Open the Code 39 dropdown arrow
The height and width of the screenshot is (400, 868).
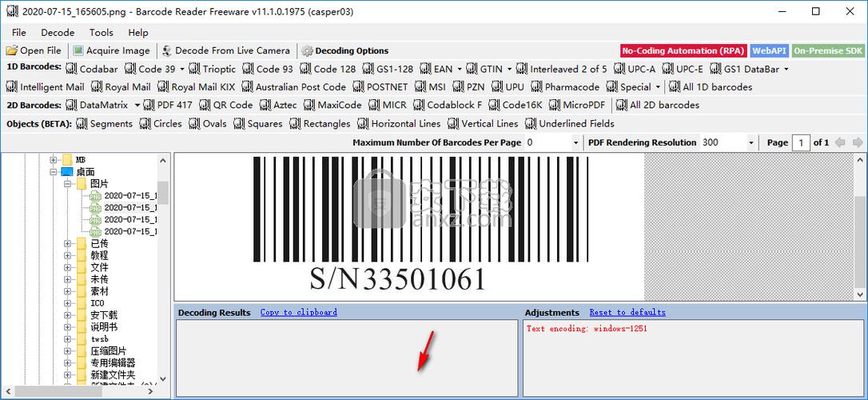182,70
